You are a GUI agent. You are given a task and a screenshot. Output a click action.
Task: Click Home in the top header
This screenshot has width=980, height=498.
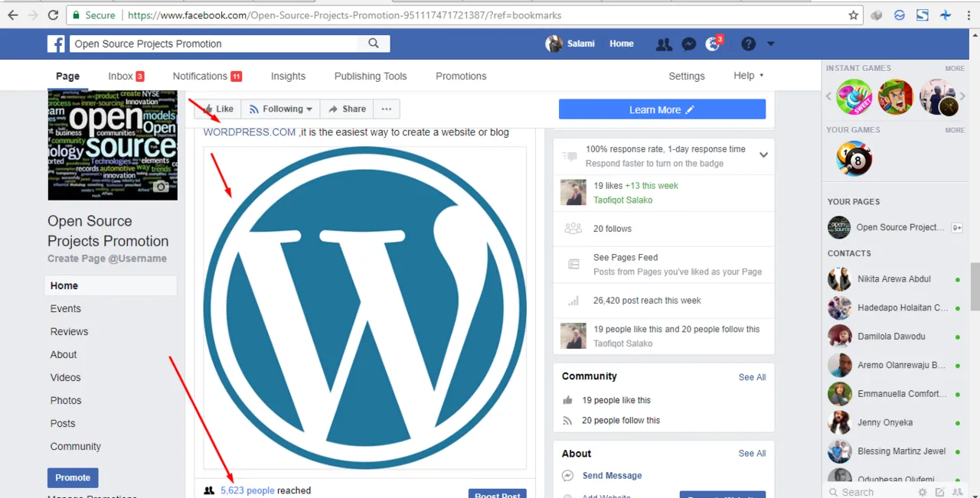point(622,44)
